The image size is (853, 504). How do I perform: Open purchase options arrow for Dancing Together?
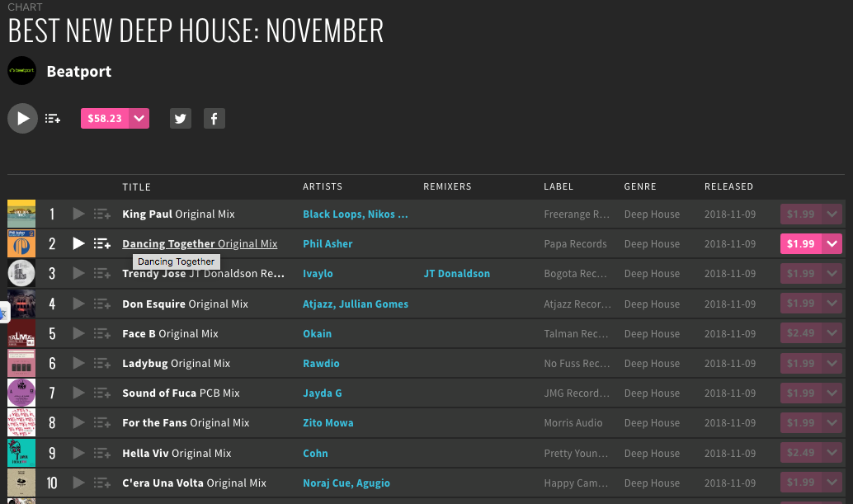832,243
